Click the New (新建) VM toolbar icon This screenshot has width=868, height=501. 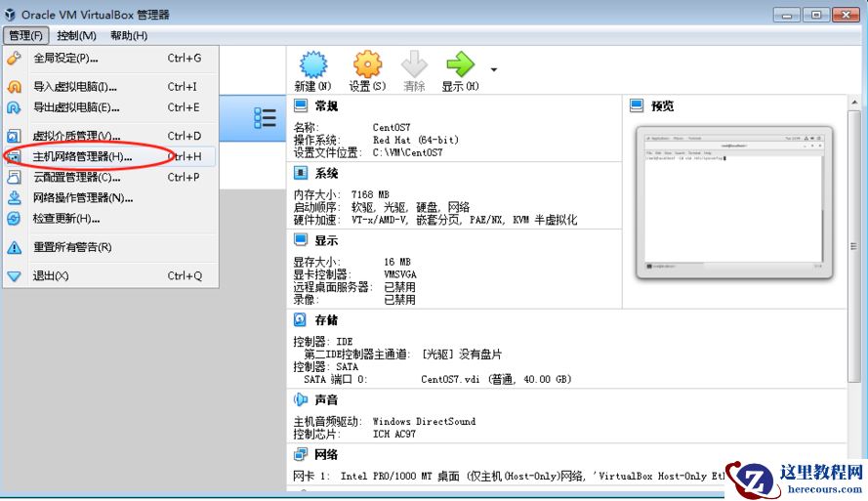[313, 64]
